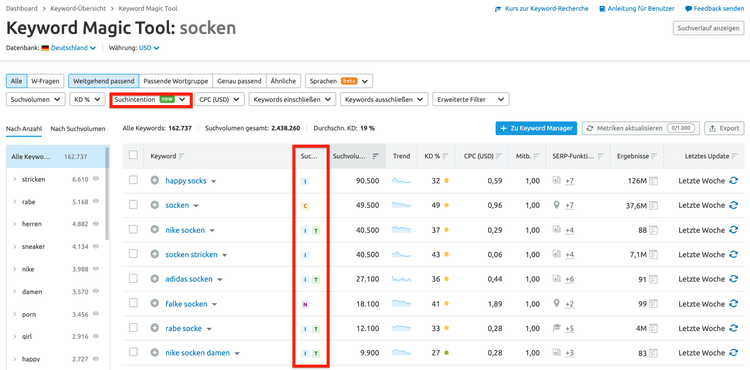Check the 'socken' row checkbox

pos(133,205)
